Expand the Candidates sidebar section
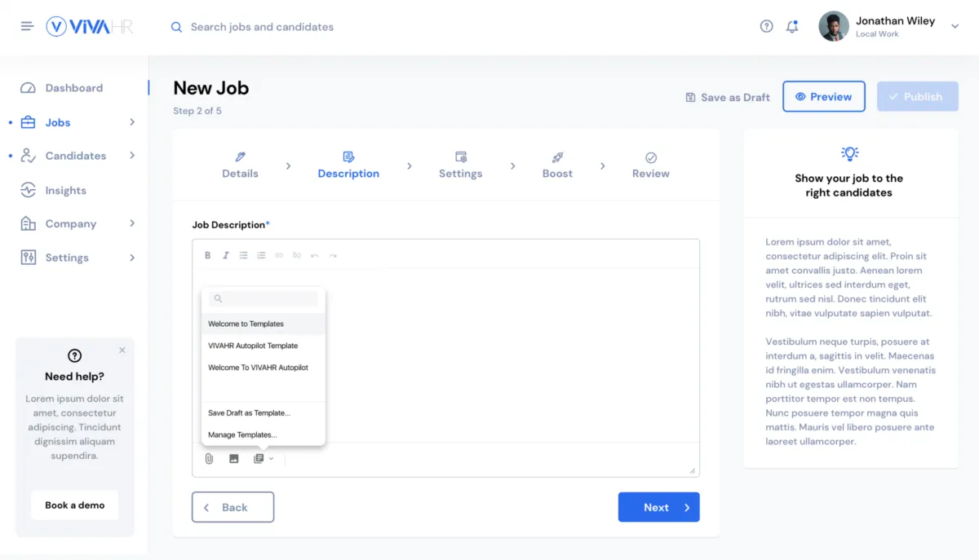This screenshot has width=979, height=560. [132, 156]
